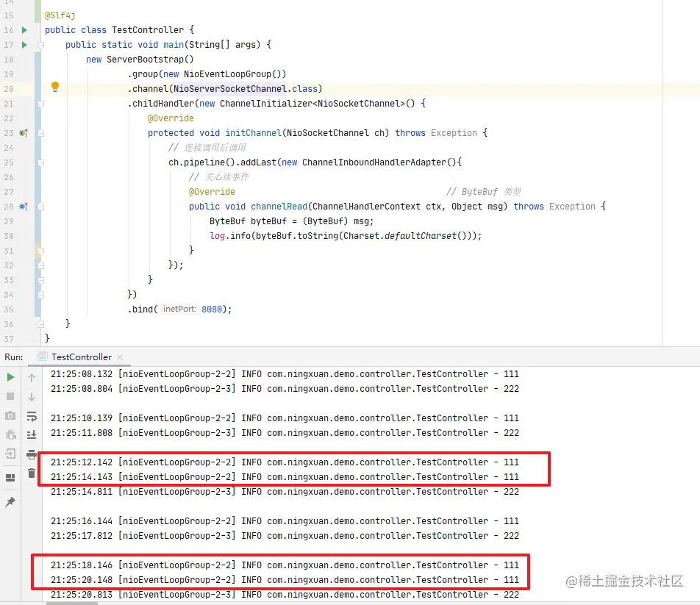
Task: Toggle scroll to end of console output
Action: coord(32,434)
